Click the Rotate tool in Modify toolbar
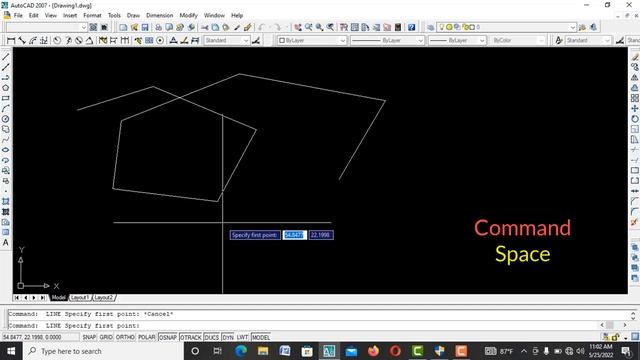 coord(635,119)
